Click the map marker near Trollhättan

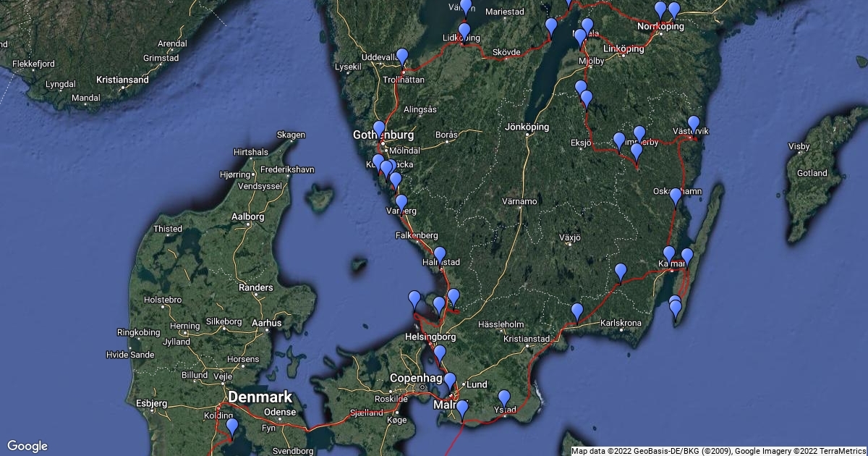[402, 56]
